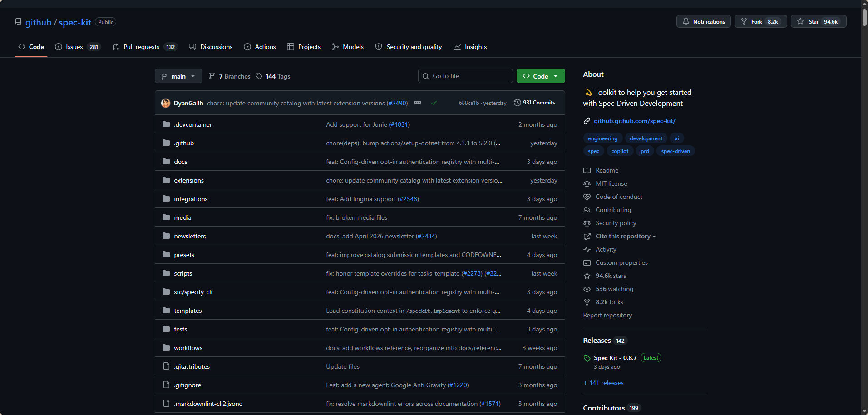
Task: Click the file icon for .gitattributes
Action: (x=166, y=366)
